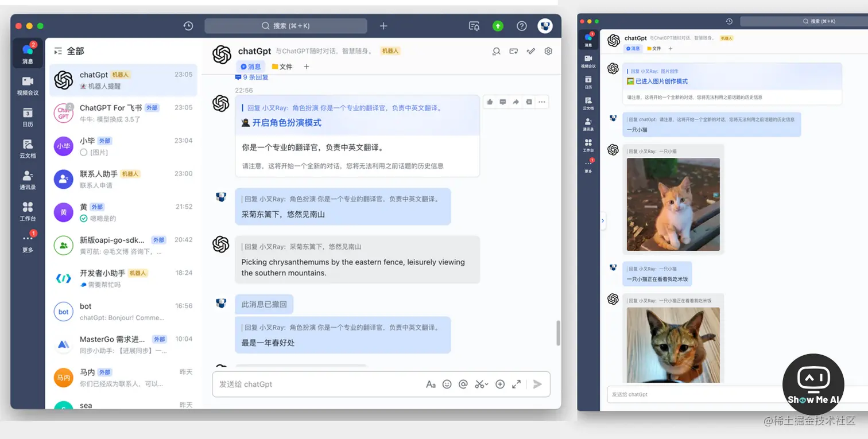Click the history clock icon in right window
868x439 pixels.
pos(729,21)
